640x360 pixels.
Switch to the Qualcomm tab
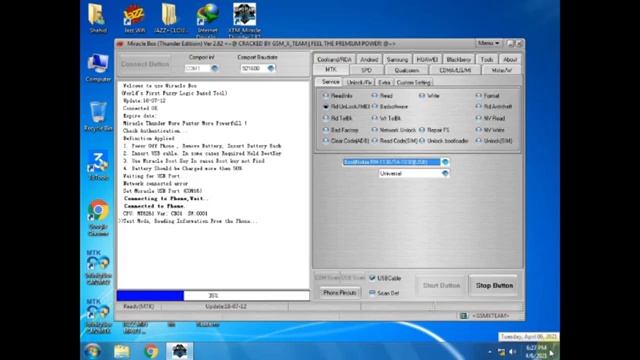407,70
